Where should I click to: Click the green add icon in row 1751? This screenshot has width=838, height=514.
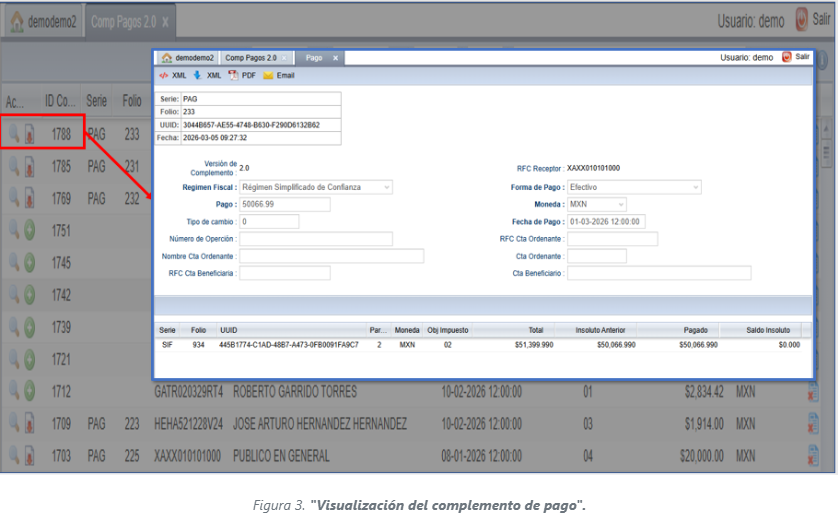[30, 231]
